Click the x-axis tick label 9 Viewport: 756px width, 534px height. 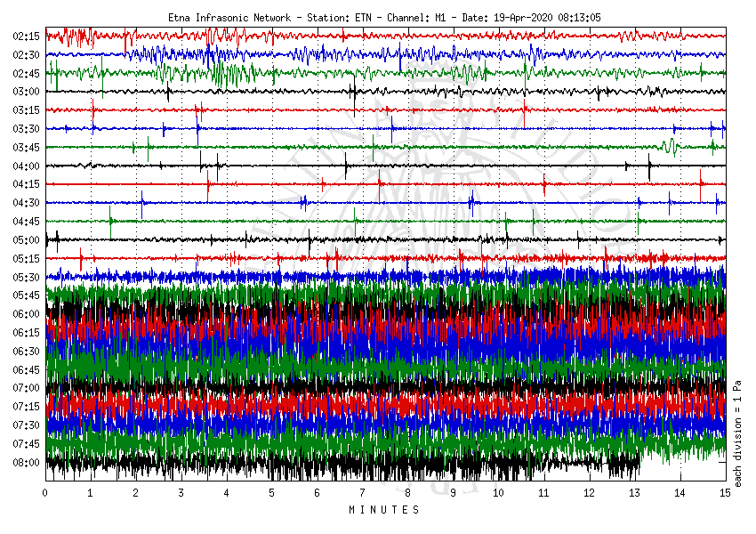[454, 492]
